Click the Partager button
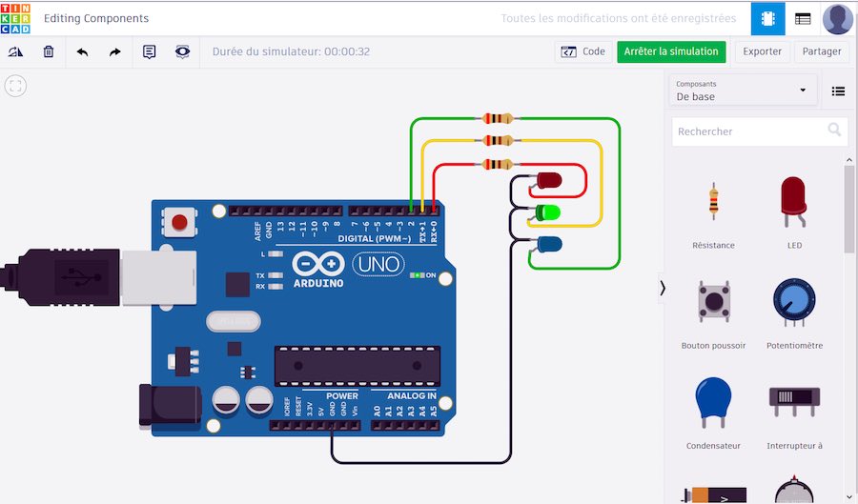 click(822, 52)
